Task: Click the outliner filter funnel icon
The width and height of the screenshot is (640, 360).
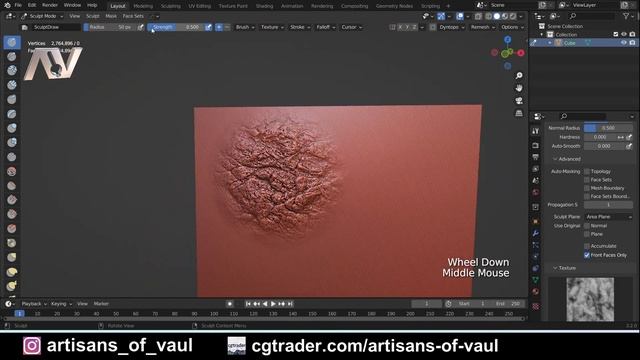Action: point(626,16)
